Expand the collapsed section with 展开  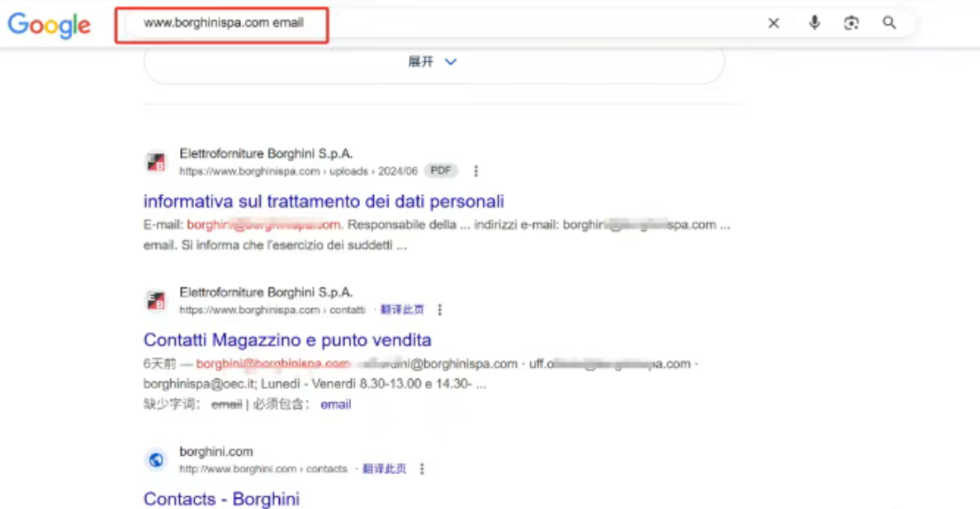pos(433,62)
